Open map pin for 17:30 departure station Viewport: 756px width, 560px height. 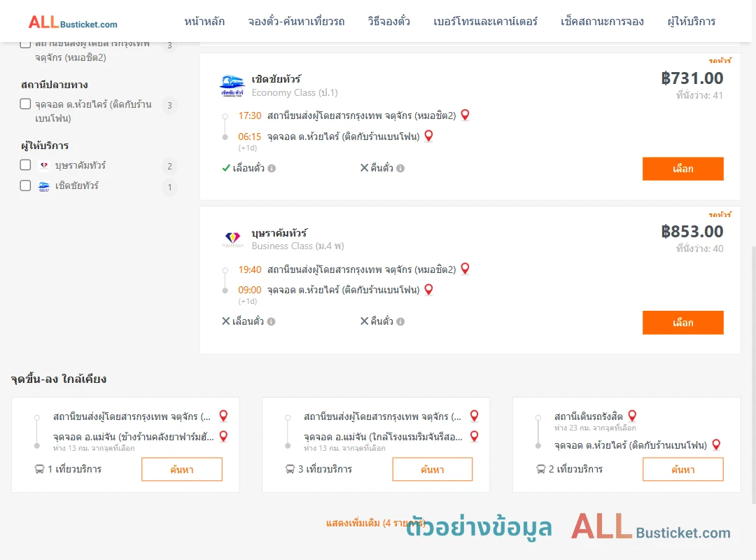(x=465, y=115)
